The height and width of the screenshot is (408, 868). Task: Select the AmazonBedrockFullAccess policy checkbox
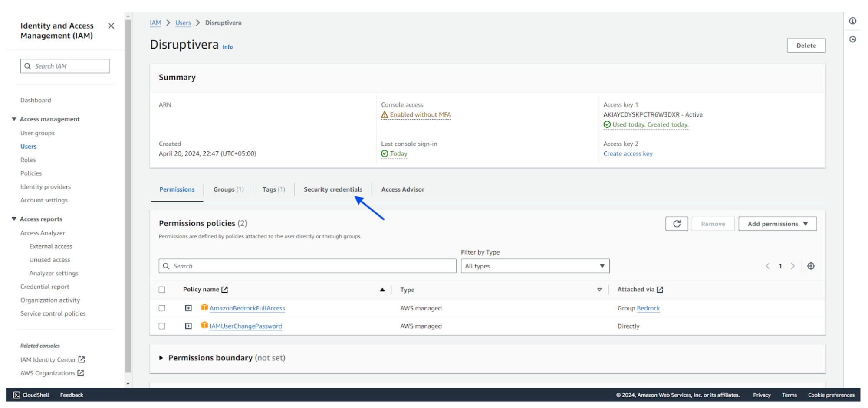[162, 308]
